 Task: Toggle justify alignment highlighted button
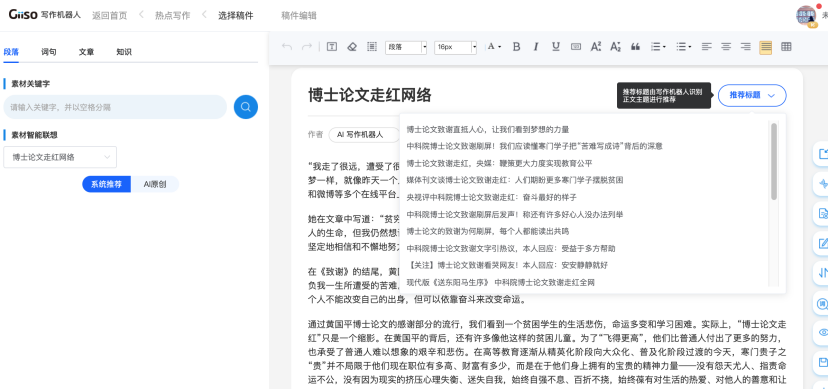(766, 47)
